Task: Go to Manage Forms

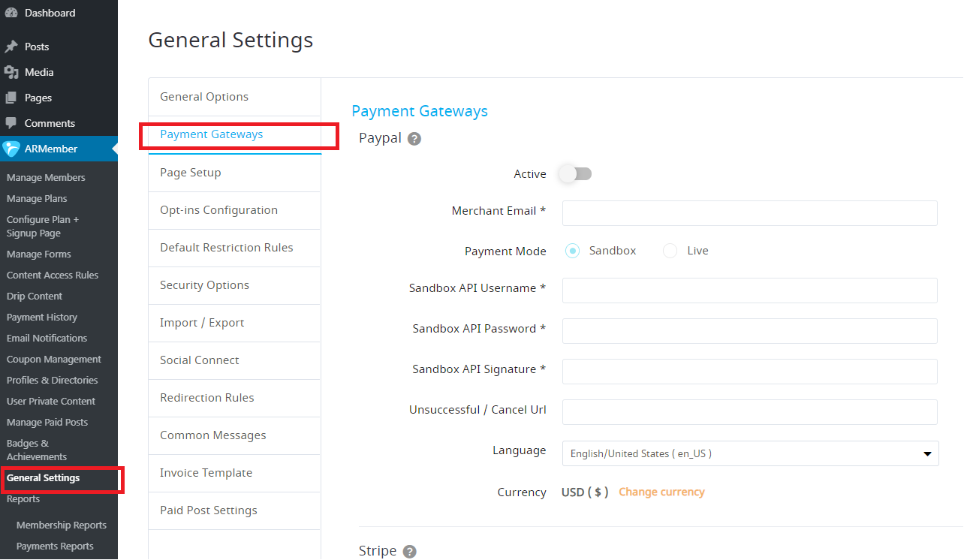Action: click(39, 254)
